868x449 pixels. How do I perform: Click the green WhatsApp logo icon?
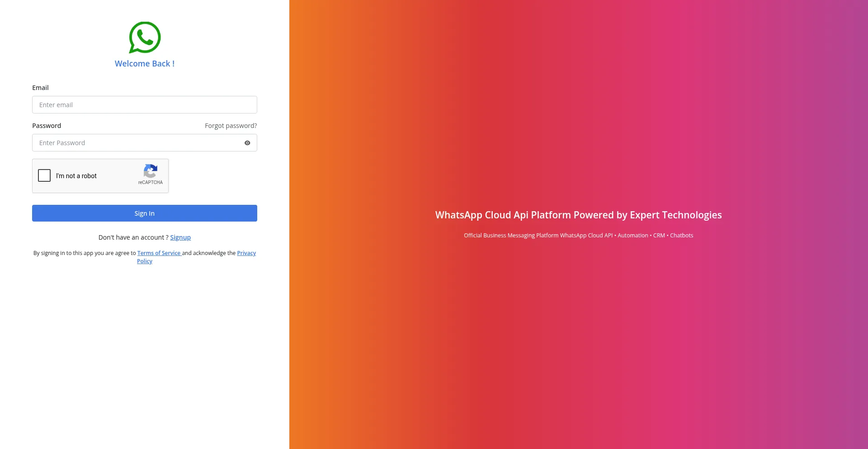145,38
